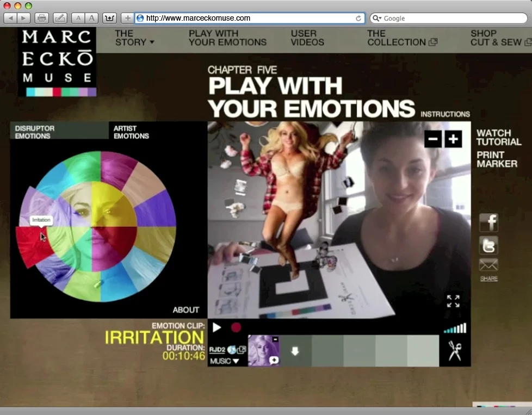Open Shop Cut & Sew nav link
The height and width of the screenshot is (415, 532).
tap(501, 38)
